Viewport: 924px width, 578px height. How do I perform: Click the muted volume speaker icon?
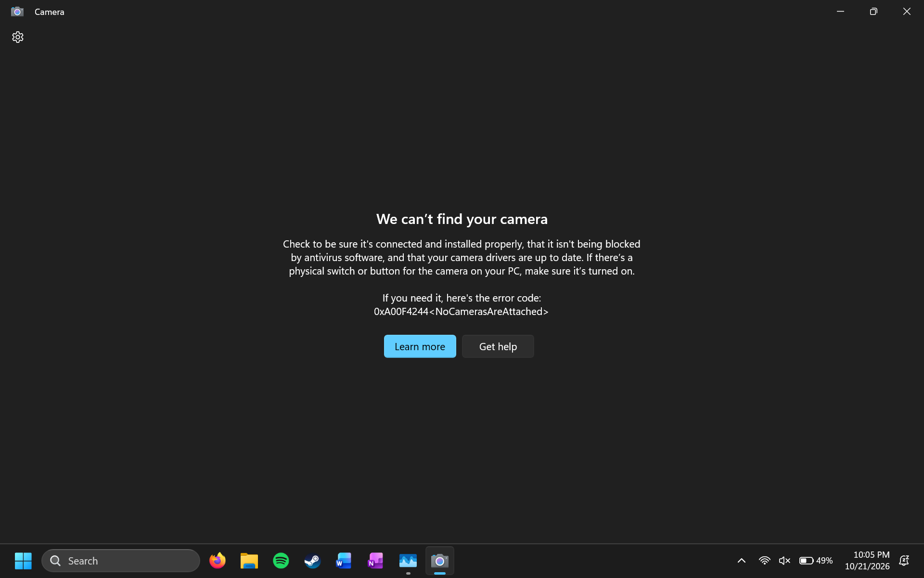[x=784, y=561]
